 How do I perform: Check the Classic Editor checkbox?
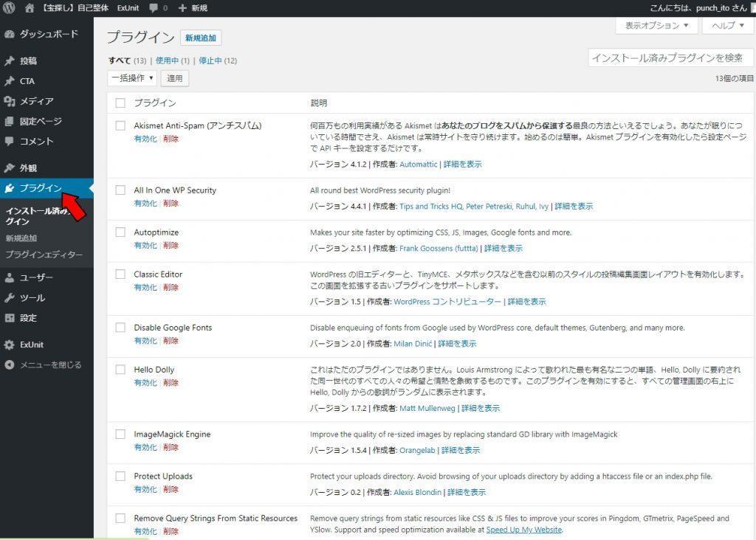pos(120,274)
